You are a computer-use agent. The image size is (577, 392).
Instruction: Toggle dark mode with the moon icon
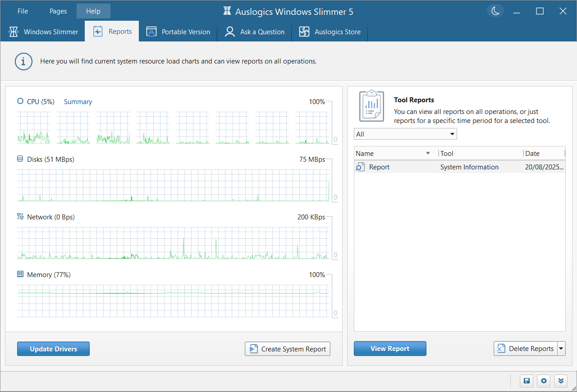495,11
